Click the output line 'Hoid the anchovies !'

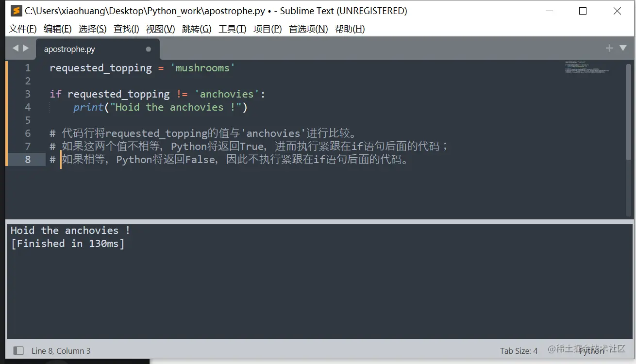point(70,231)
